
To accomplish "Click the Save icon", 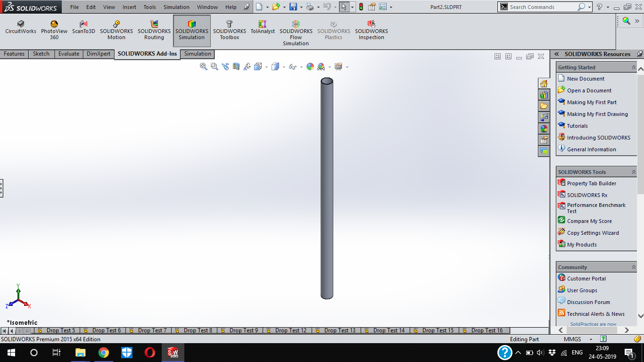I will [x=293, y=7].
